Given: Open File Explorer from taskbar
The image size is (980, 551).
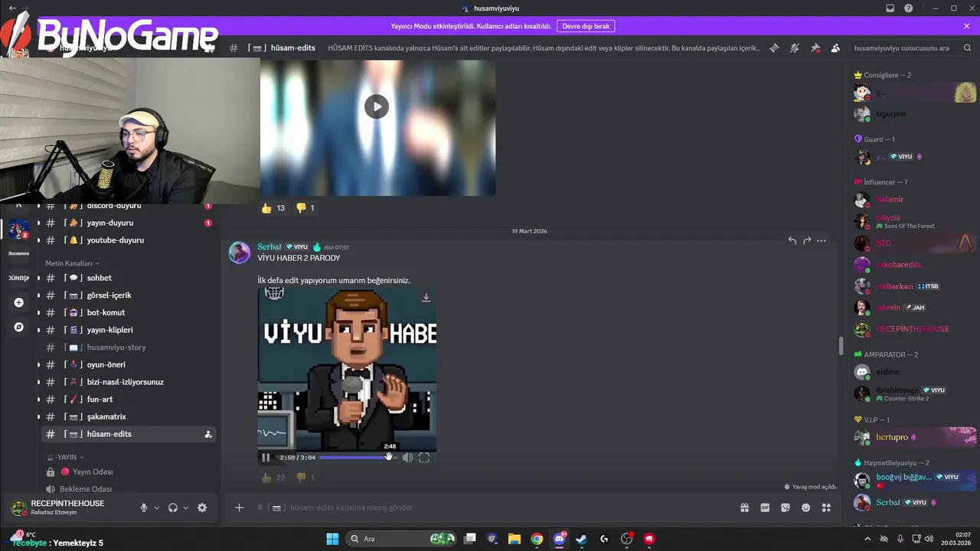Looking at the screenshot, I should (x=514, y=539).
